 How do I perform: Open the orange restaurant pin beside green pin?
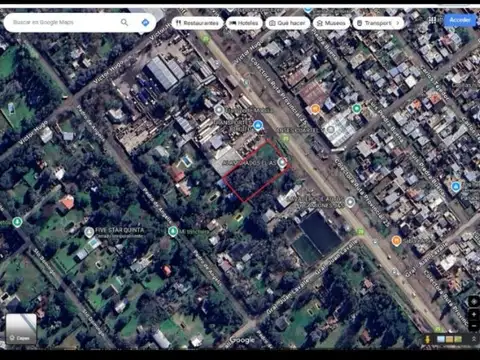point(315,109)
